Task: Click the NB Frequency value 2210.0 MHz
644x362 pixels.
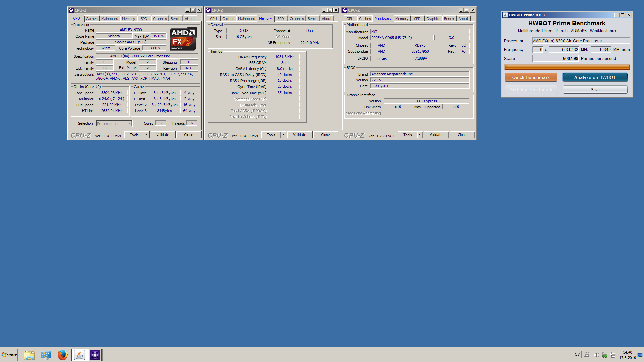Action: tap(310, 43)
